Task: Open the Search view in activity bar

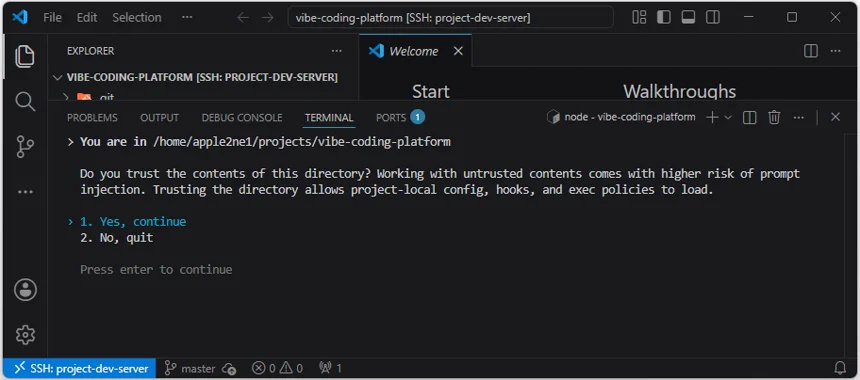Action: point(25,101)
